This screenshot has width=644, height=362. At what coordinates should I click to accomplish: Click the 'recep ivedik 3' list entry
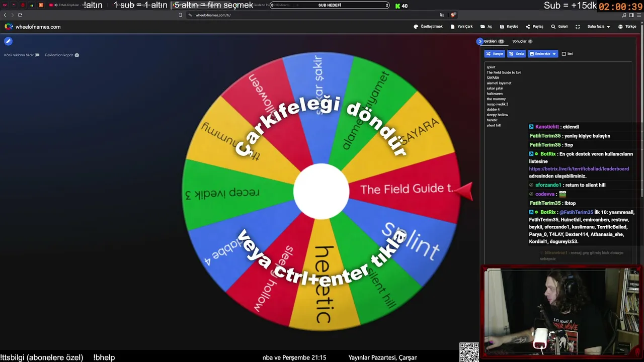498,104
